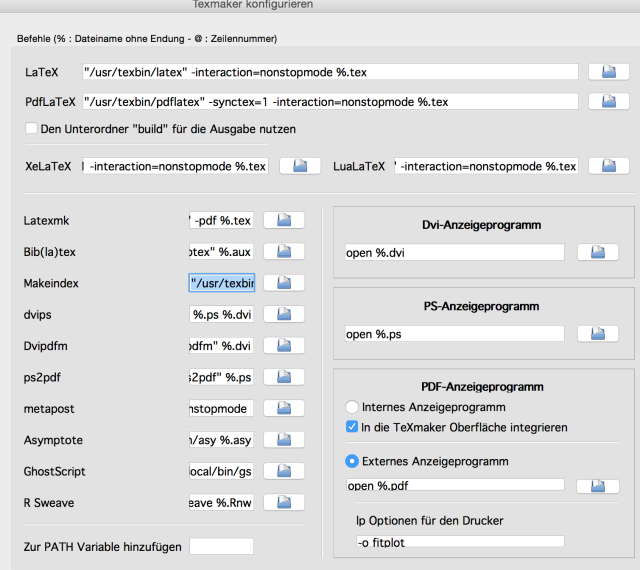The width and height of the screenshot is (640, 570).
Task: Click the highlighted Makeindex command field
Action: coord(222,283)
